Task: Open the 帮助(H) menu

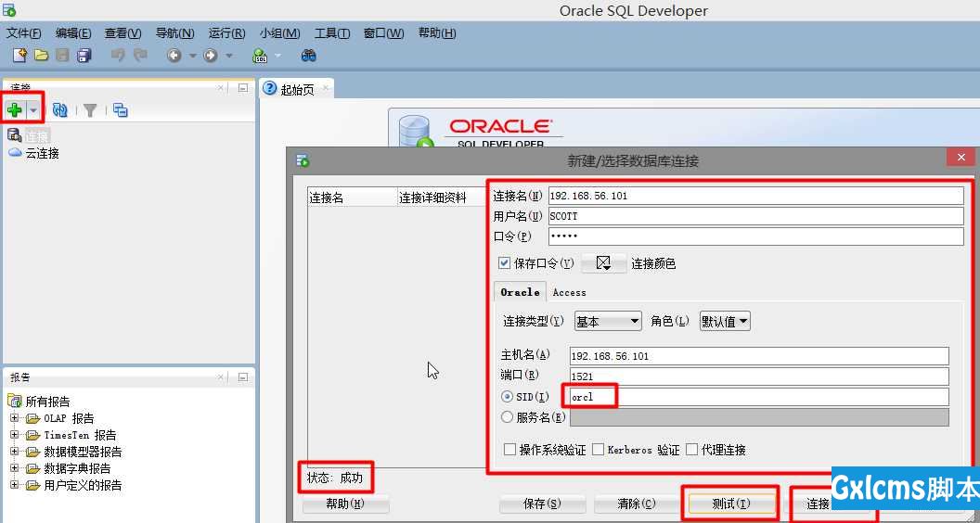Action: point(437,33)
